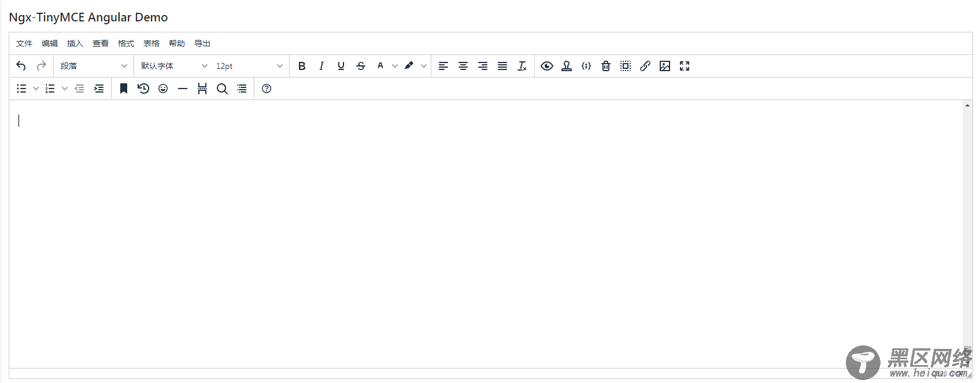
Task: Open the 默认字体 font family dropdown
Action: click(174, 66)
